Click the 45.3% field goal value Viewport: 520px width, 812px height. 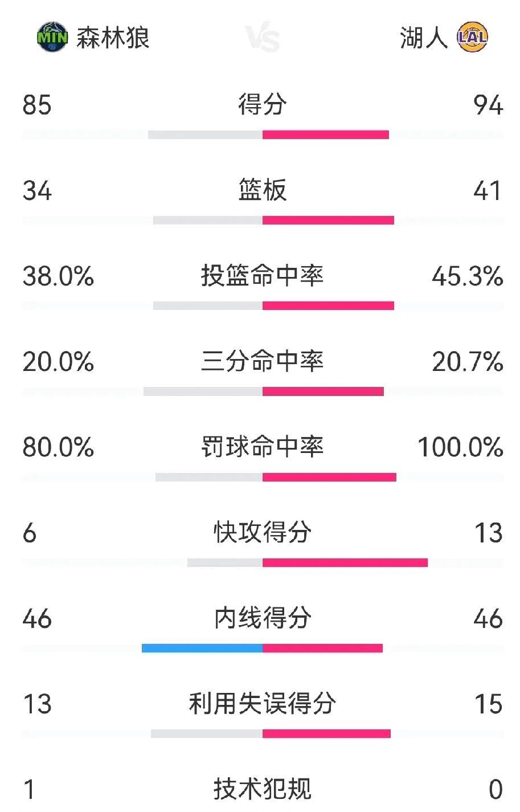pyautogui.click(x=468, y=276)
